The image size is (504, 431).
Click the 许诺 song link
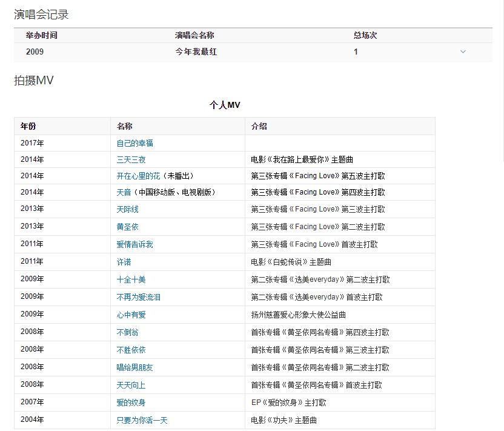tap(124, 262)
